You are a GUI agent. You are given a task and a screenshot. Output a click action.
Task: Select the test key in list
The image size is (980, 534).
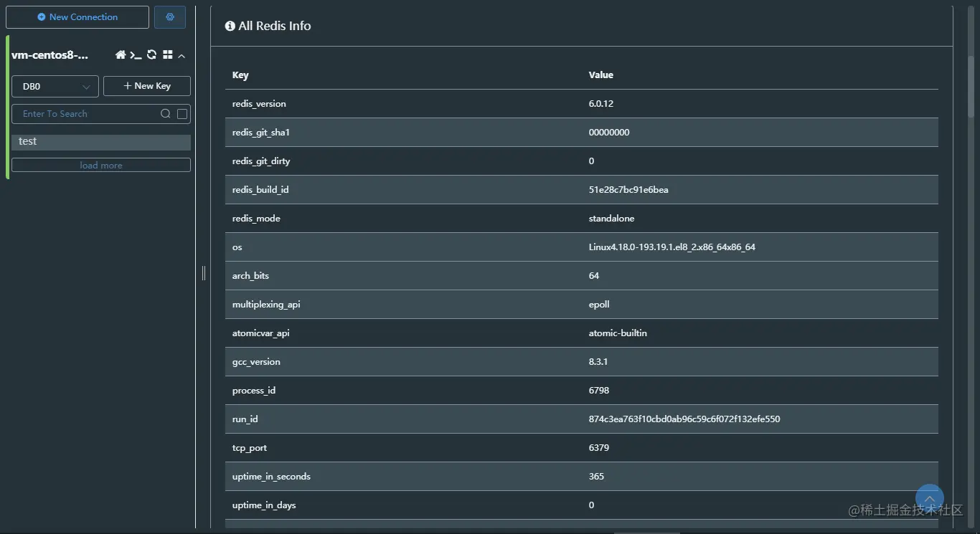[x=100, y=142]
